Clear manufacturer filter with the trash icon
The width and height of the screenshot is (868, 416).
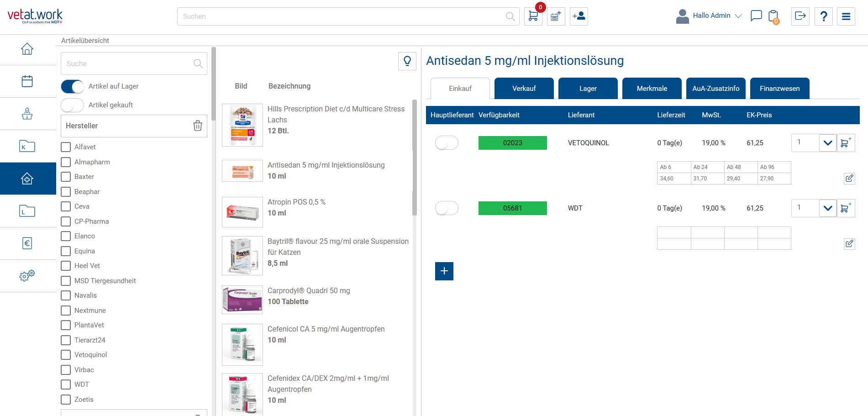(x=197, y=126)
